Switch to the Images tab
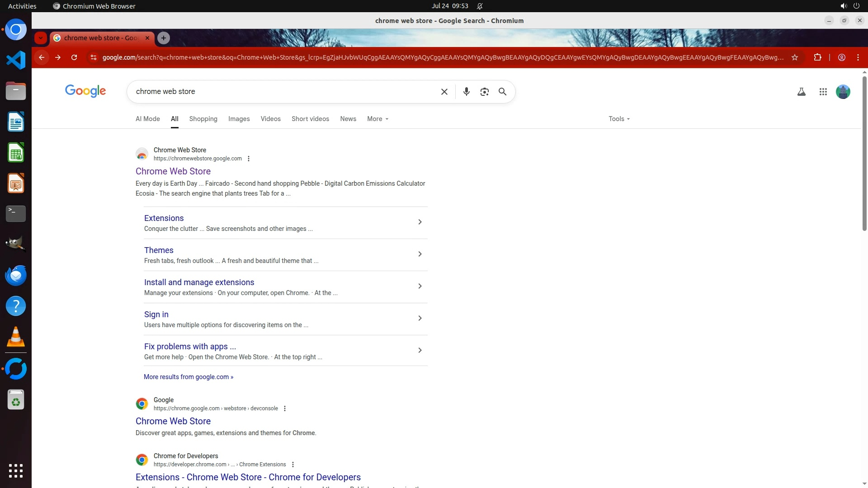Viewport: 868px width, 488px height. (239, 119)
